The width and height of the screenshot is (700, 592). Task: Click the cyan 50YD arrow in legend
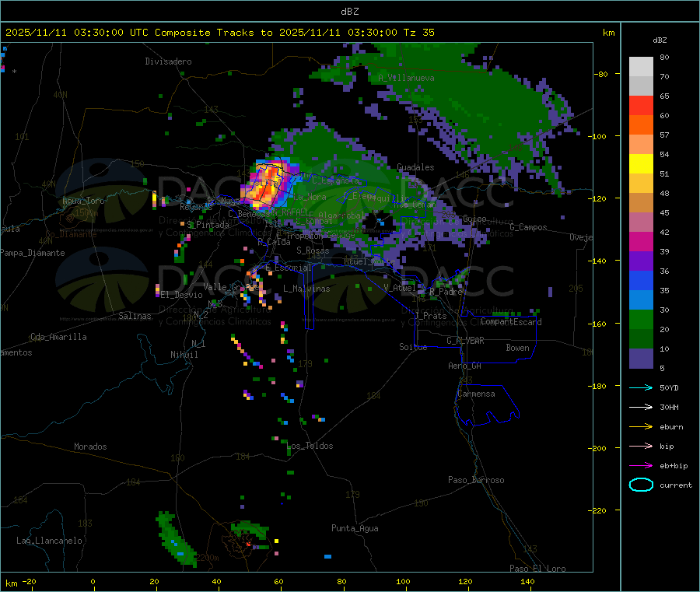point(641,387)
